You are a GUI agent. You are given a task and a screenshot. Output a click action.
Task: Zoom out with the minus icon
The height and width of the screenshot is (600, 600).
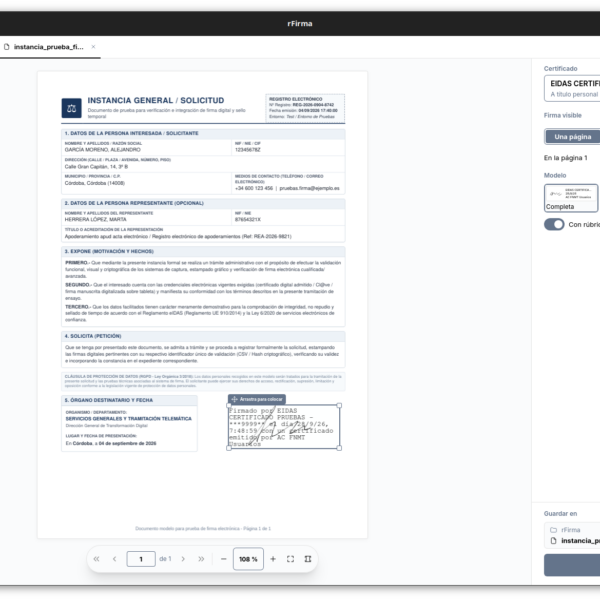[224, 559]
